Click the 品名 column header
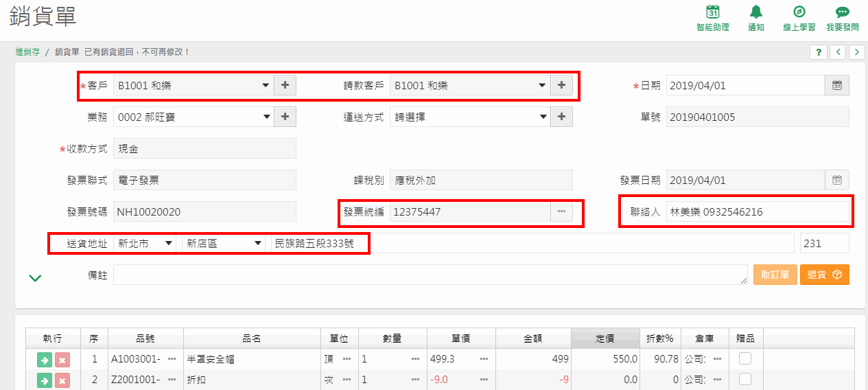 252,339
